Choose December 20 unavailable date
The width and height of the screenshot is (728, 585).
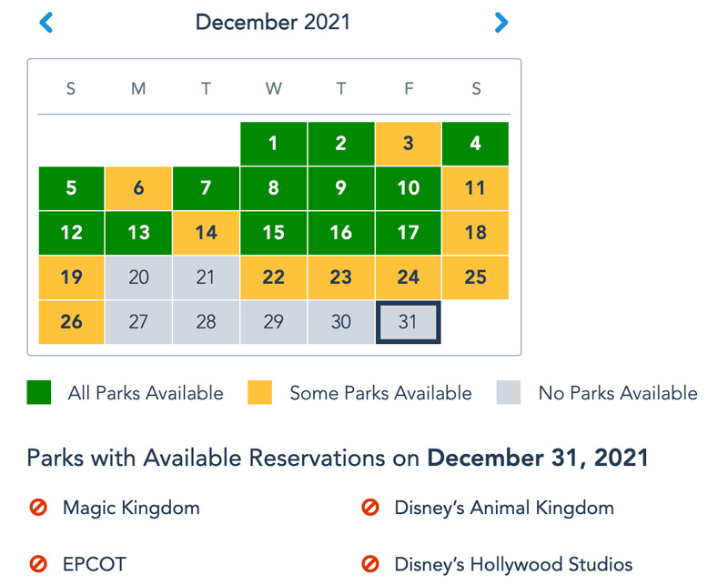(138, 277)
